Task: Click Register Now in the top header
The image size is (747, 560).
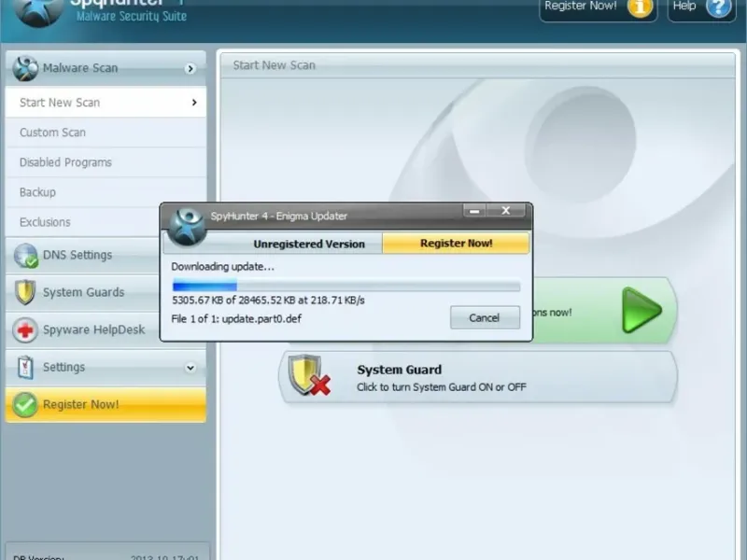Action: (599, 8)
